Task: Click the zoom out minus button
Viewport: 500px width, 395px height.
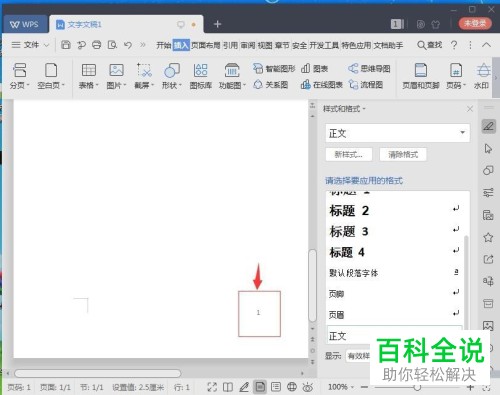Action: click(364, 387)
